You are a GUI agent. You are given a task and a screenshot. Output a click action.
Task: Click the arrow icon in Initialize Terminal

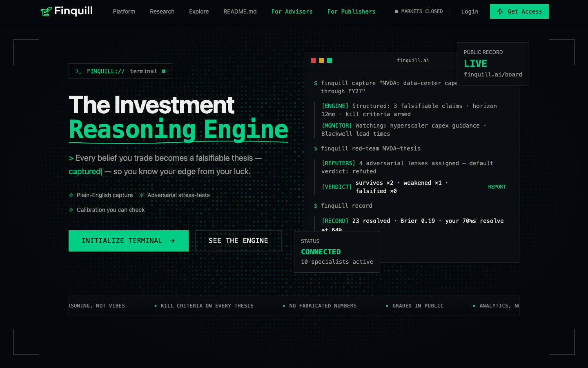172,241
